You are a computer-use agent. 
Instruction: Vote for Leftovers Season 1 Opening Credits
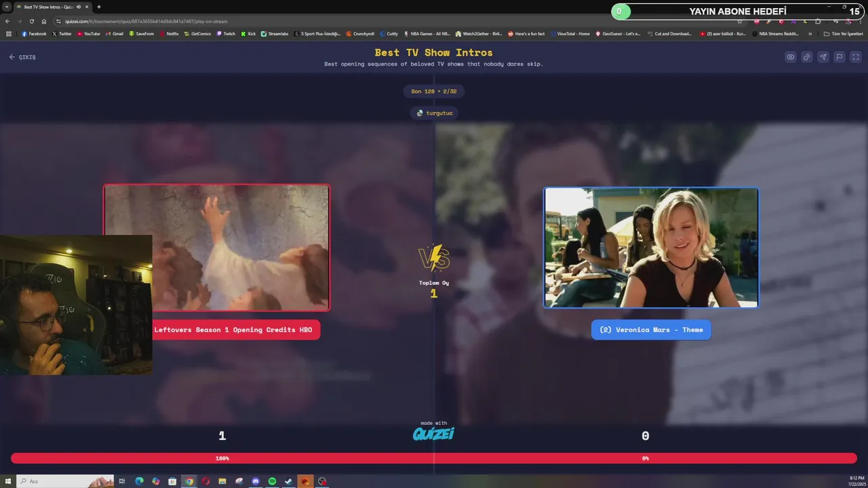235,330
